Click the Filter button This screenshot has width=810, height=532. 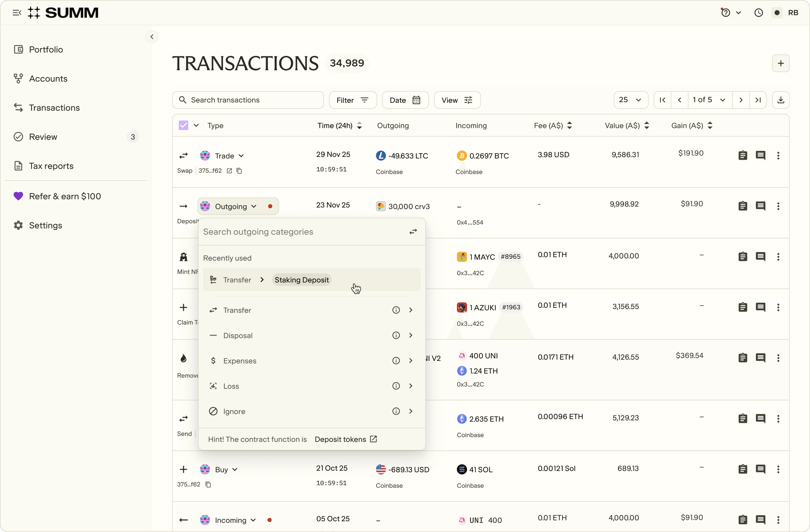click(352, 100)
